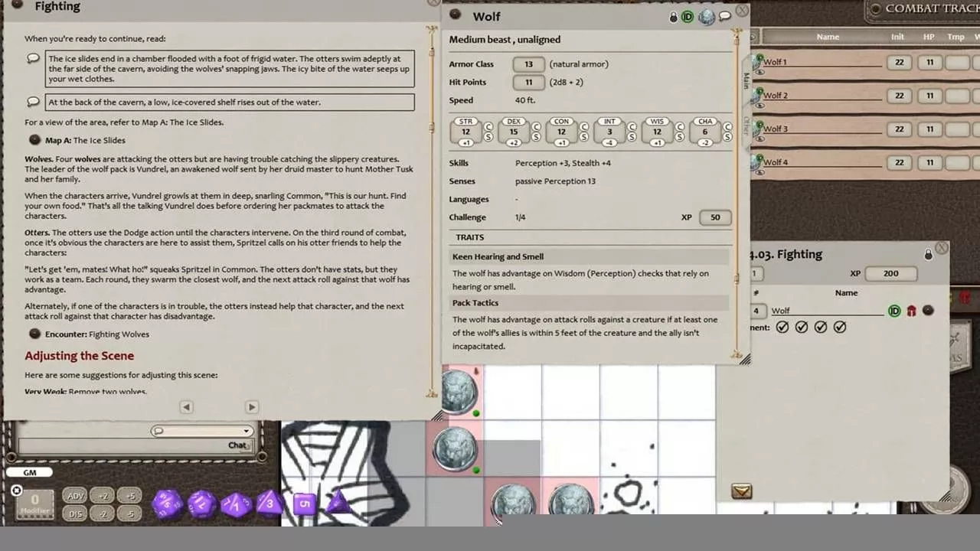The width and height of the screenshot is (980, 551).
Task: Reset the modifier with the small x icon
Action: [x=16, y=491]
